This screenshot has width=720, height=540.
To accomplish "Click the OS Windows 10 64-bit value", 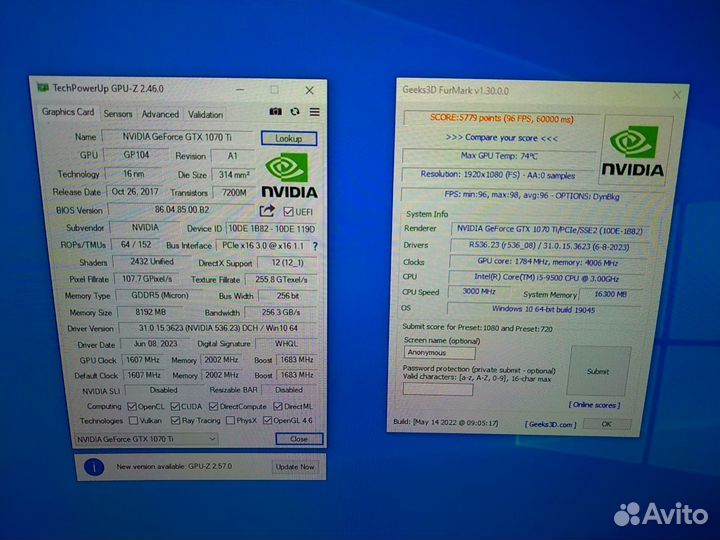I will pyautogui.click(x=544, y=309).
